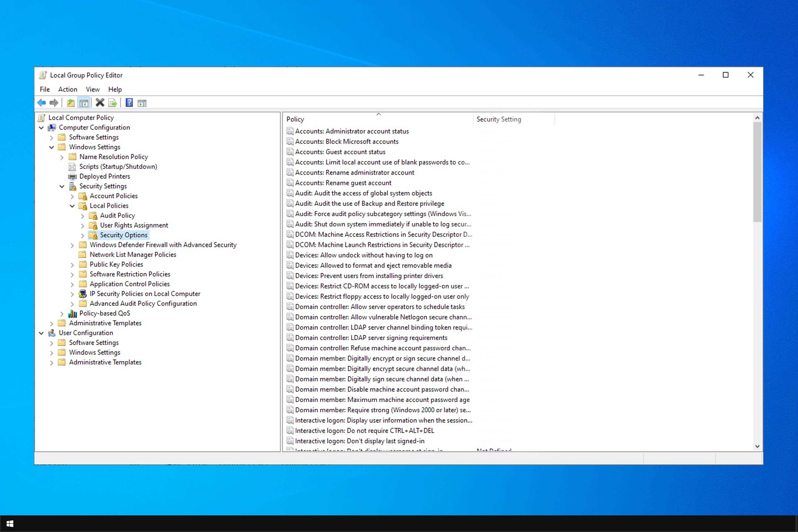
Task: Select Domain member: Maximum machine account password age
Action: [x=382, y=400]
